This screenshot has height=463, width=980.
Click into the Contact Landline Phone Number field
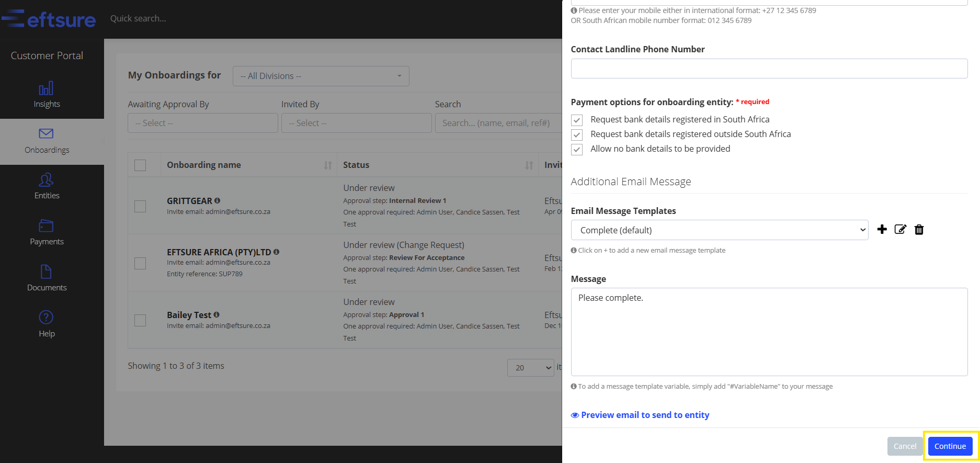[769, 69]
